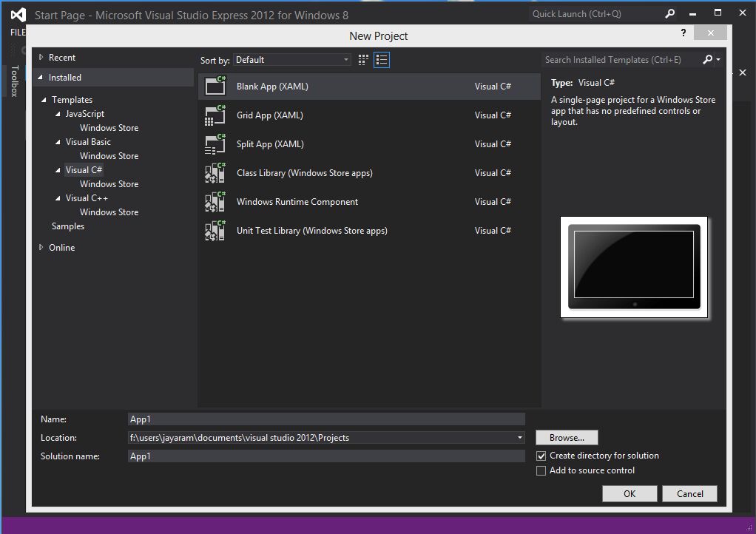
Task: Open the Location path dropdown arrow
Action: (x=520, y=438)
